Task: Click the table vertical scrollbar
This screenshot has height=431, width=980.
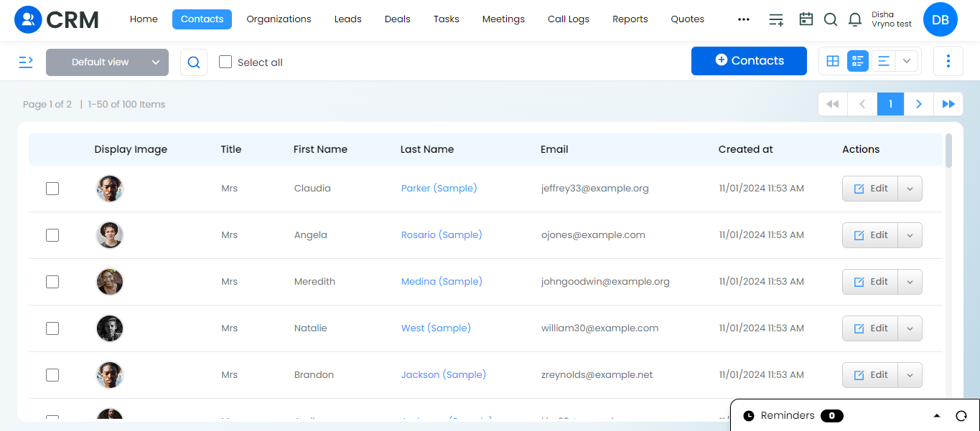Action: tap(949, 151)
